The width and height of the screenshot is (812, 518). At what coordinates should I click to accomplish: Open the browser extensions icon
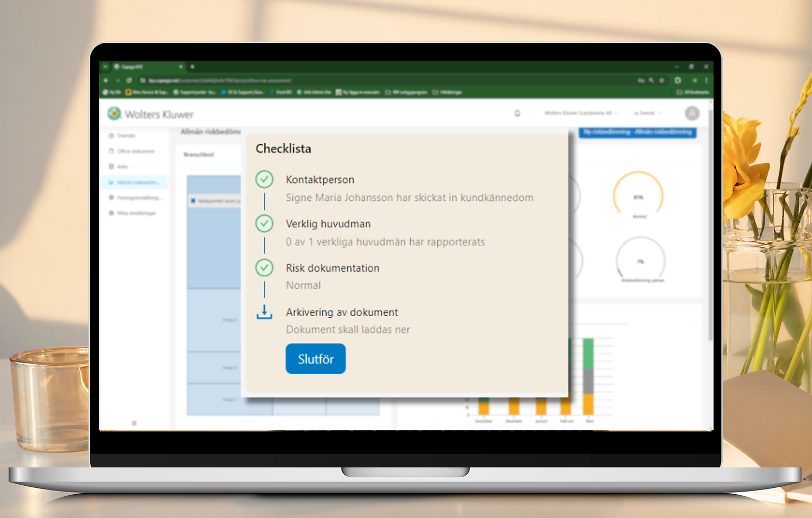coord(678,80)
